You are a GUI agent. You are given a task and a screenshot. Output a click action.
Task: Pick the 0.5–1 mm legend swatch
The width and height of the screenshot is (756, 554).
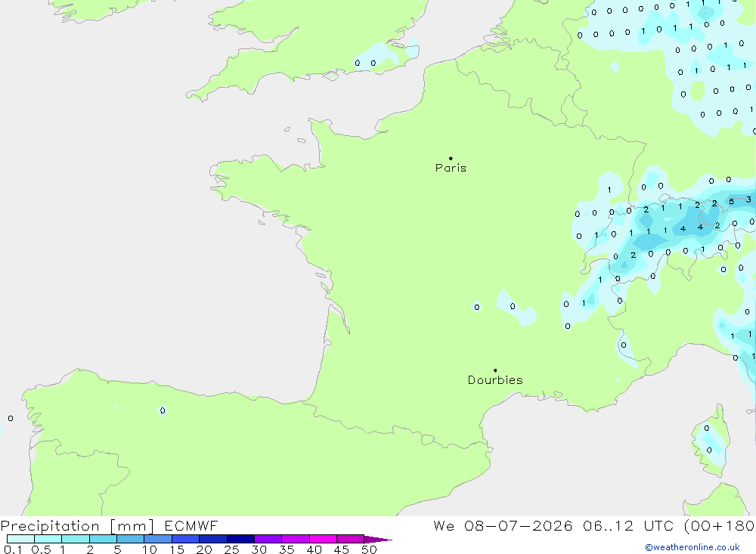pos(48,539)
